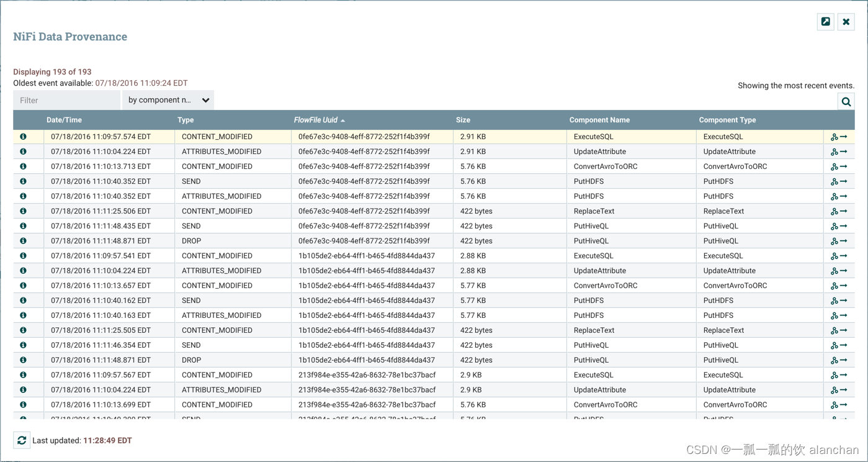Click ConvertAvroToORC name in the 11:10:13.657 row
This screenshot has height=462, width=868.
tap(606, 286)
